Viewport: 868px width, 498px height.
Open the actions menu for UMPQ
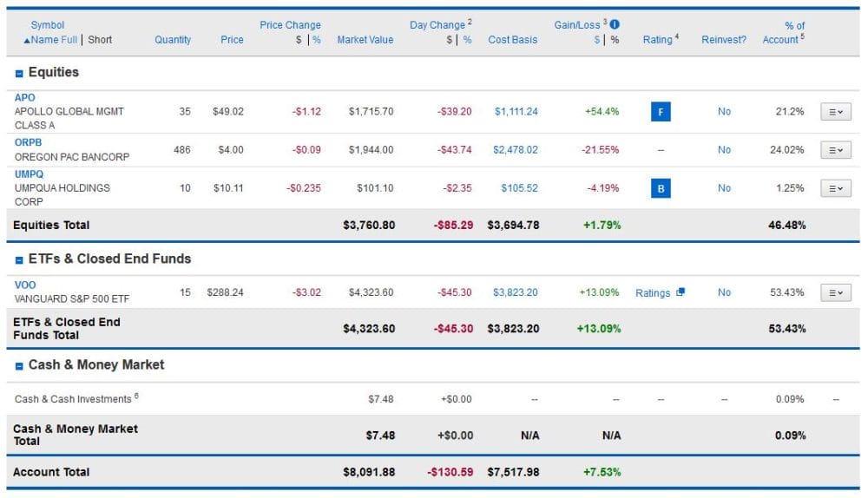[836, 188]
